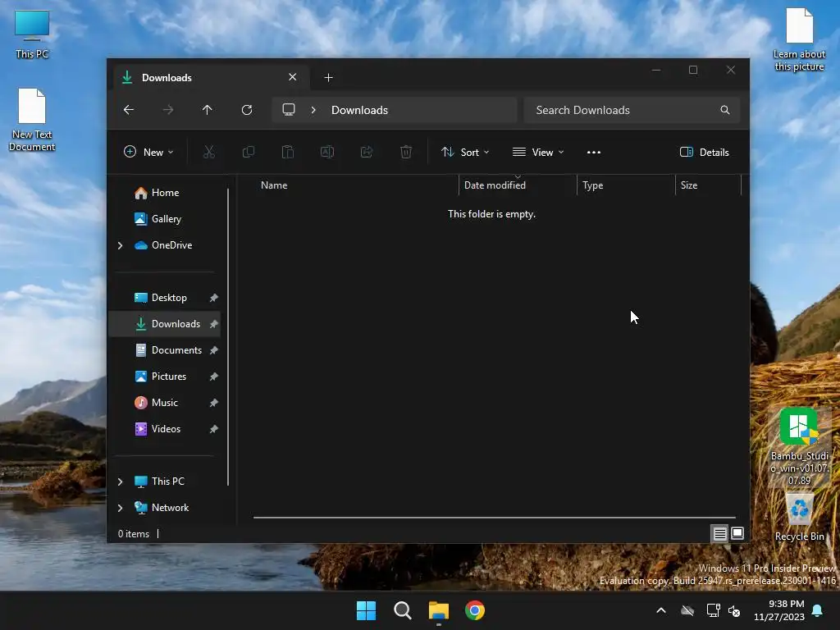Click the PC monitor icon in address bar
This screenshot has width=840, height=630.
289,110
